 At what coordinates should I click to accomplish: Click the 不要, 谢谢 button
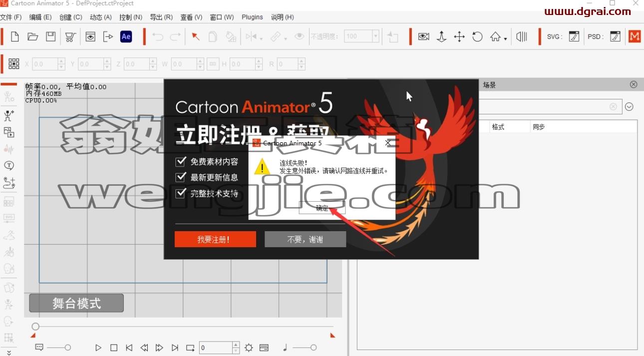tap(305, 239)
